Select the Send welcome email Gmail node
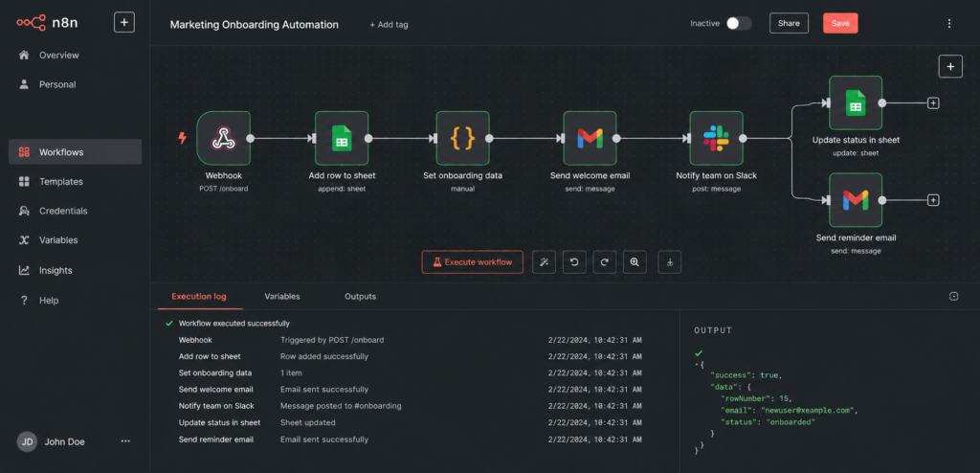Viewport: 980px width, 473px height. (590, 138)
